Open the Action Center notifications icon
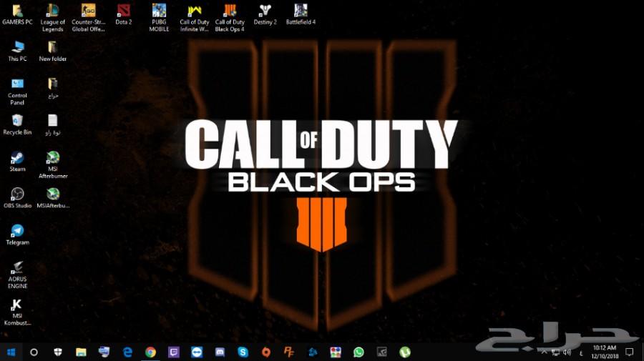The width and height of the screenshot is (644, 361). pos(630,352)
